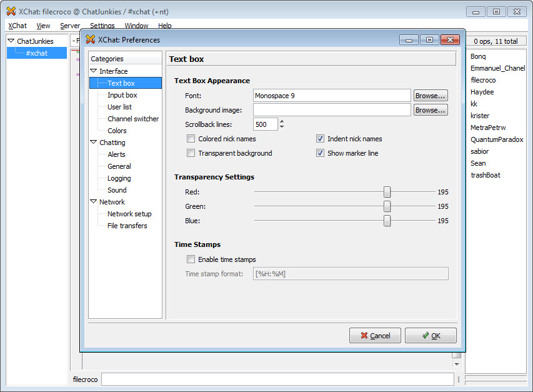Image resolution: width=533 pixels, height=392 pixels.
Task: Select Network setup category
Action: pos(129,214)
